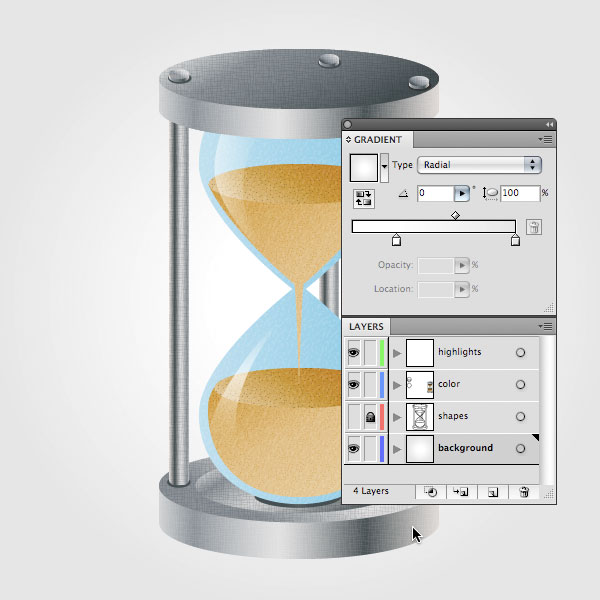Viewport: 600px width, 600px height.
Task: Toggle lock column for background layer
Action: pos(370,448)
